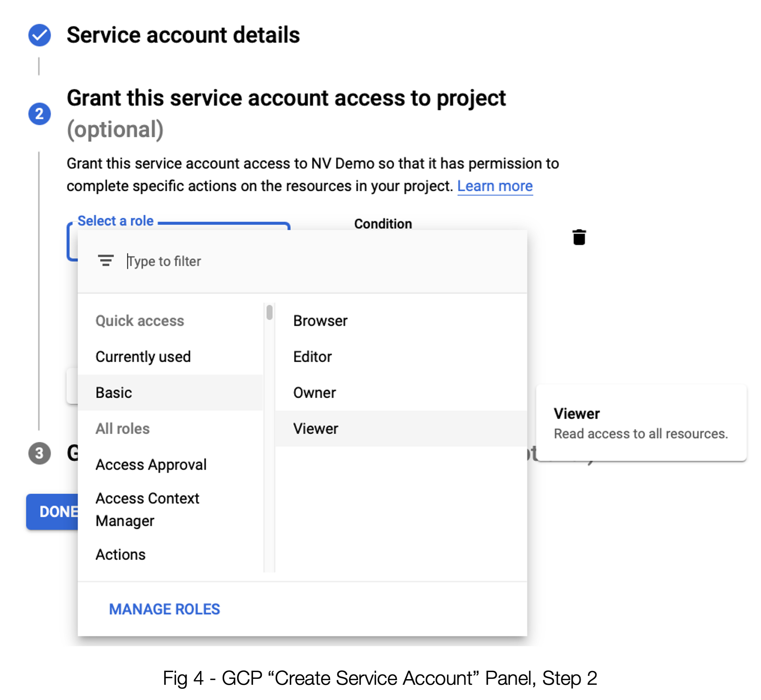Choose the Owner role

314,393
